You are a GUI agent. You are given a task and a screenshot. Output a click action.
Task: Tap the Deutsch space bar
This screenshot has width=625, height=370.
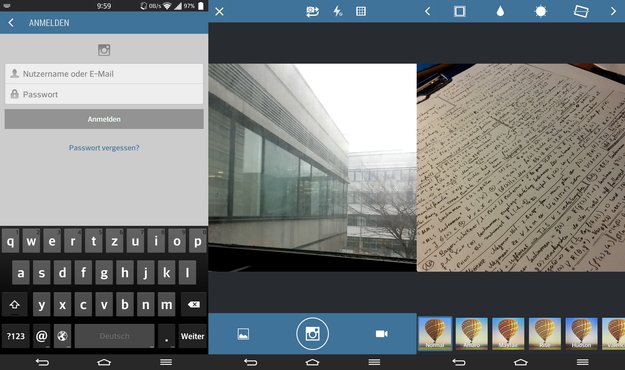(114, 336)
